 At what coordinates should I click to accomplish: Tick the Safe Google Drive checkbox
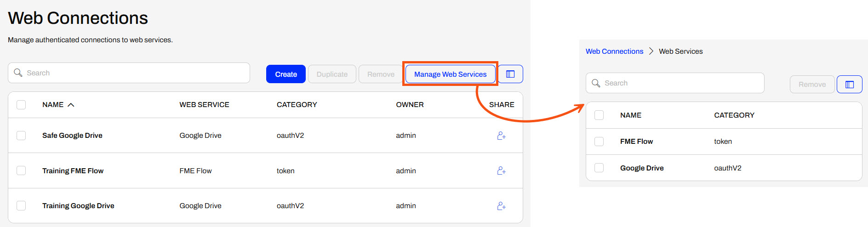pyautogui.click(x=21, y=136)
